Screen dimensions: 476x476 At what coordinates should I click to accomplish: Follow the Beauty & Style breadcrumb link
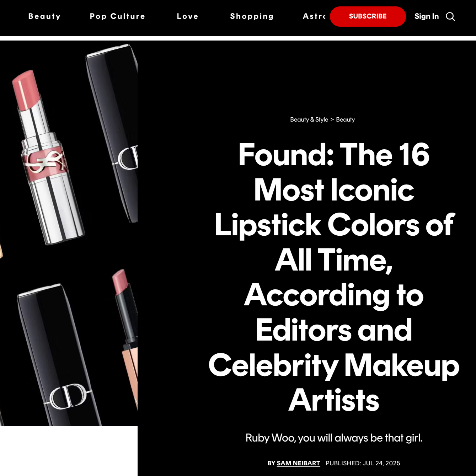pos(309,120)
